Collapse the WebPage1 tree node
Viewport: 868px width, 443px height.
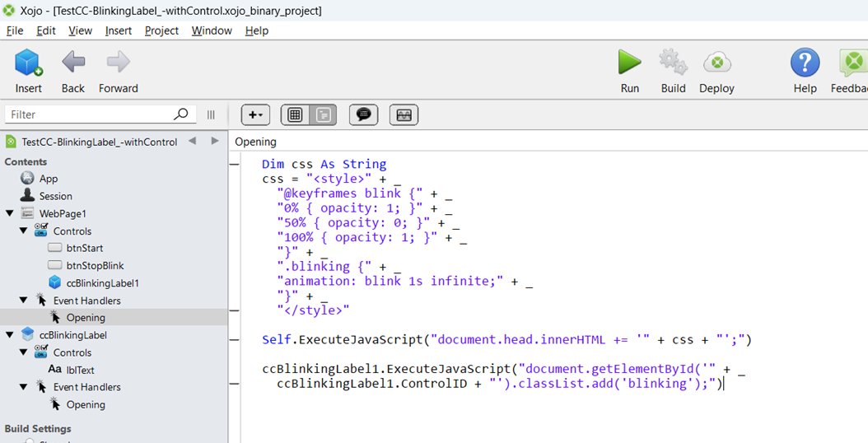point(9,213)
